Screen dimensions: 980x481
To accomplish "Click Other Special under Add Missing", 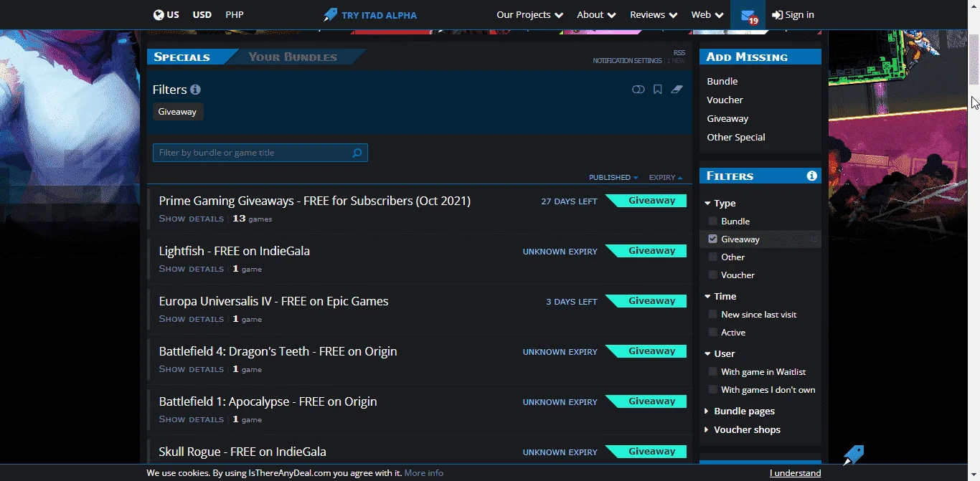I will pyautogui.click(x=736, y=137).
